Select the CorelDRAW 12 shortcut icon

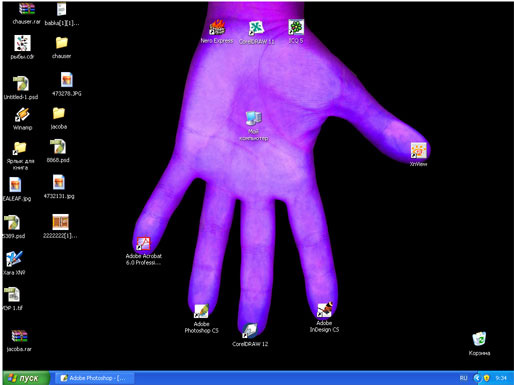click(250, 331)
